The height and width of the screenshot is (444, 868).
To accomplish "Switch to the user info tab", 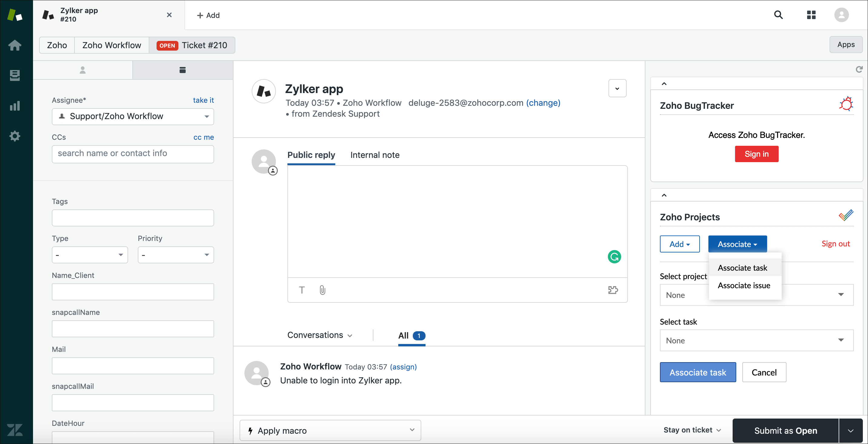I will 83,70.
